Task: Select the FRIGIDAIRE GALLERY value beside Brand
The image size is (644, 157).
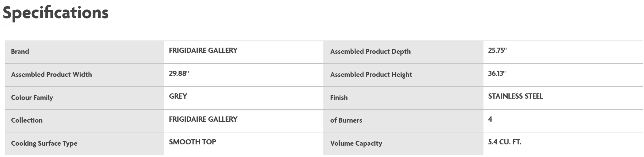Action: 203,50
